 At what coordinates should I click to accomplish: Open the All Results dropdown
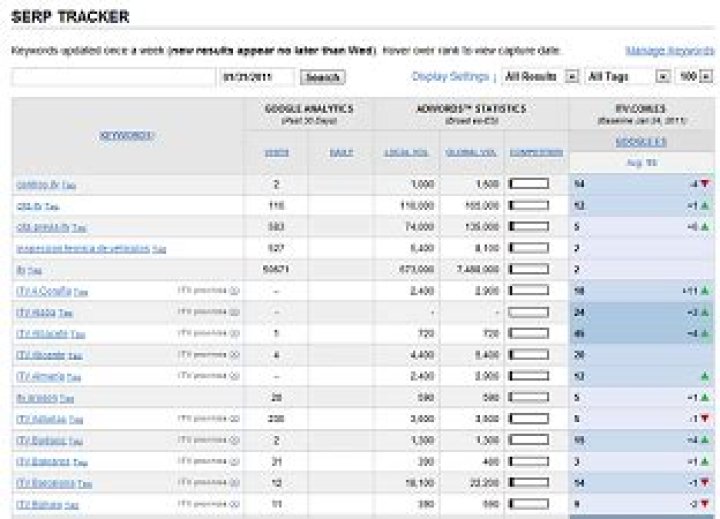click(540, 77)
